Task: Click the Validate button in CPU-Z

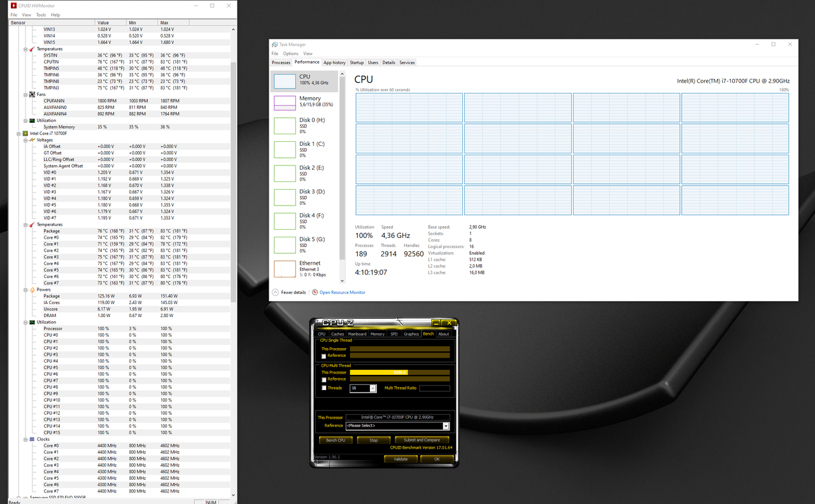Action: [x=400, y=459]
